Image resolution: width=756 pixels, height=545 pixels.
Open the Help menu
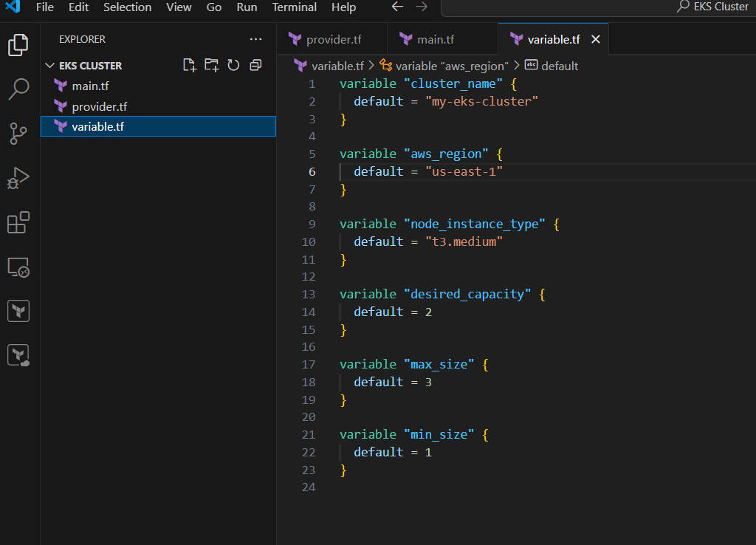point(344,7)
